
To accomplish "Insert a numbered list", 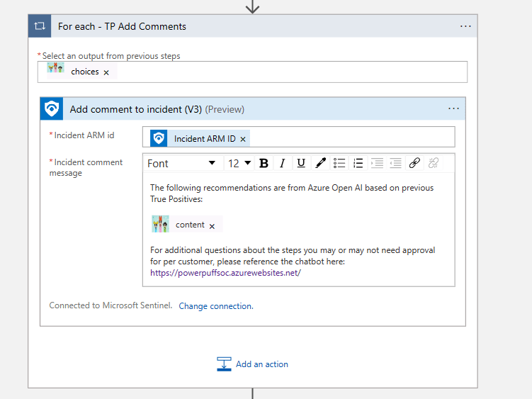I will [x=358, y=163].
